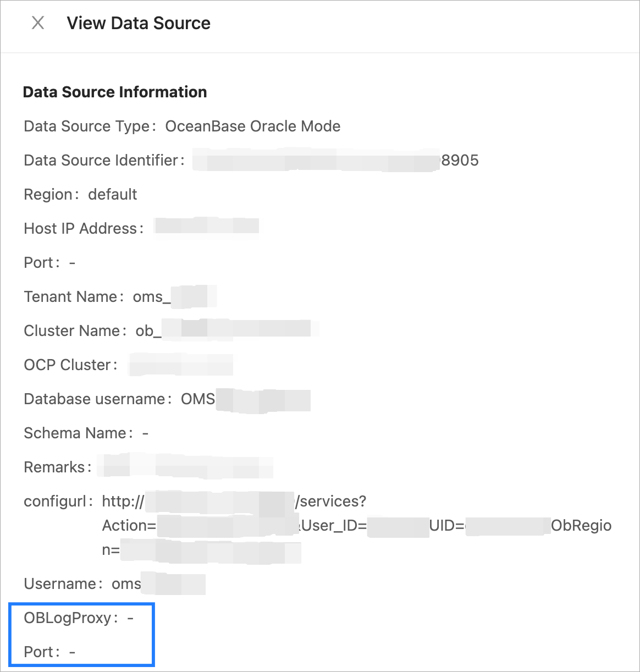Click the "Region" field label

[48, 194]
